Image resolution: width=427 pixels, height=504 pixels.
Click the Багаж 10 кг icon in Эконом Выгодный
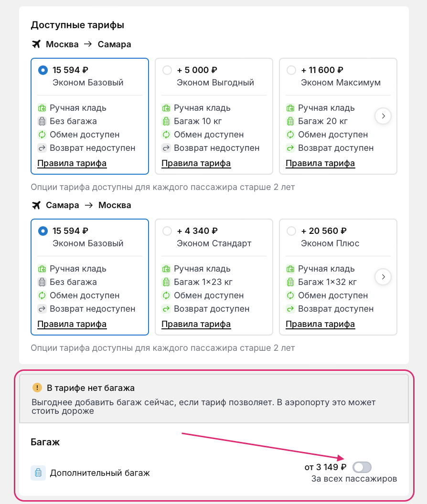(166, 121)
